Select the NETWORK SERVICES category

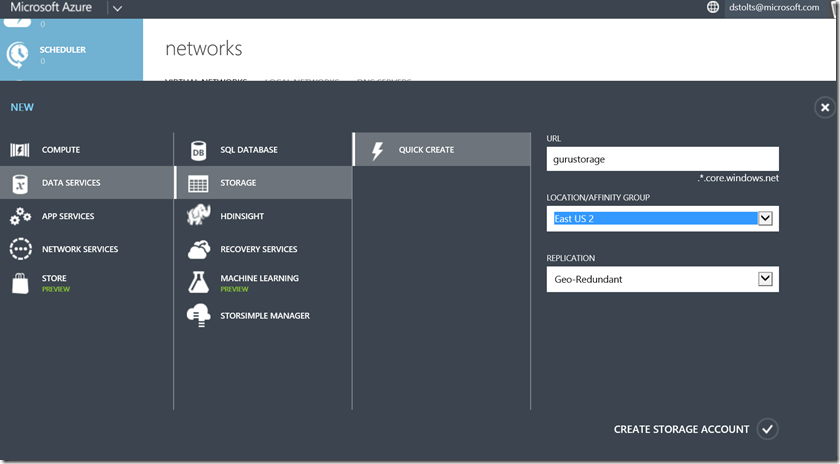point(86,249)
